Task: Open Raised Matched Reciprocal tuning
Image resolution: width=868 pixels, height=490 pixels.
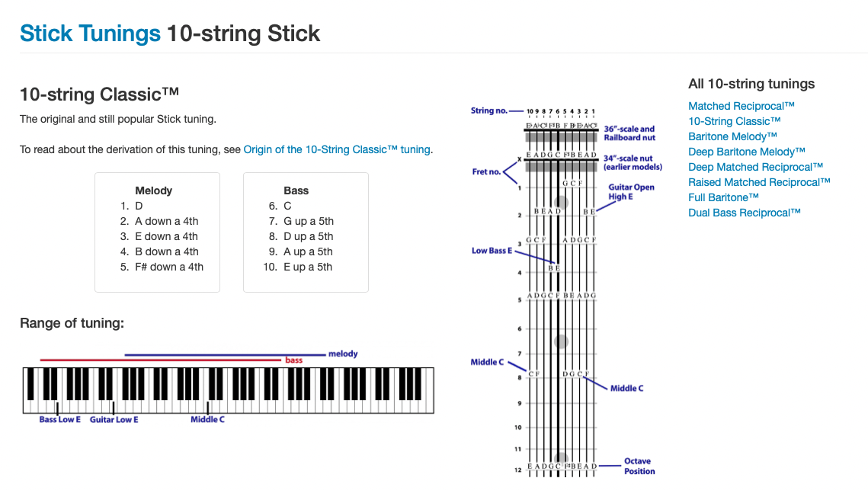Action: coord(759,182)
